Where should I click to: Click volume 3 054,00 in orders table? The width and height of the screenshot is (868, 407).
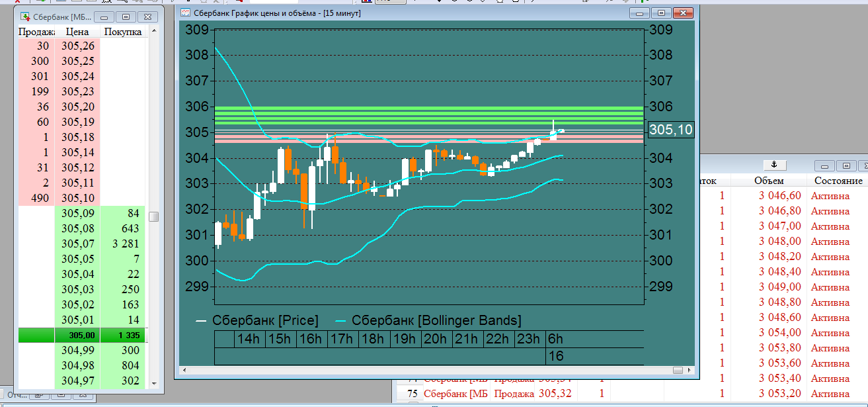(x=779, y=332)
